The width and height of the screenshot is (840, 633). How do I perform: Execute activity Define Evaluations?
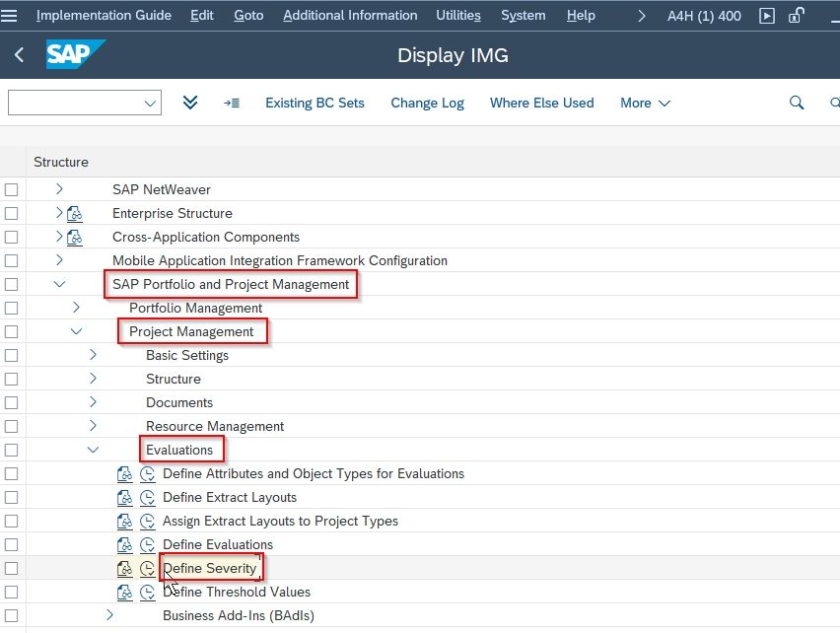[x=147, y=544]
